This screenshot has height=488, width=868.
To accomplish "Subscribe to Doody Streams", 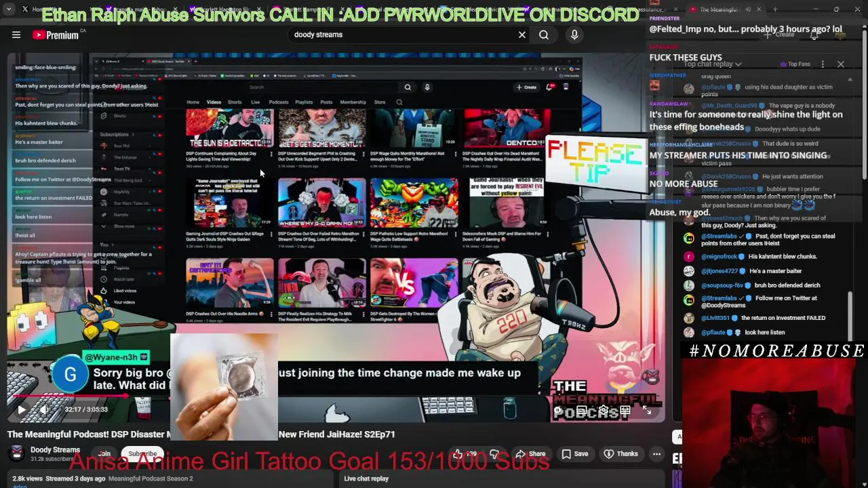I will (x=142, y=453).
